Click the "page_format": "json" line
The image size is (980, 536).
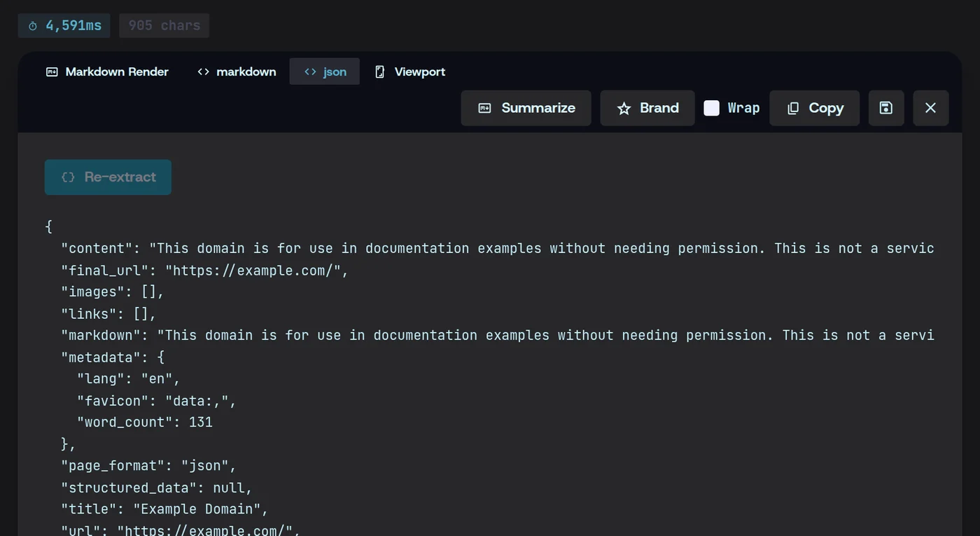point(148,466)
